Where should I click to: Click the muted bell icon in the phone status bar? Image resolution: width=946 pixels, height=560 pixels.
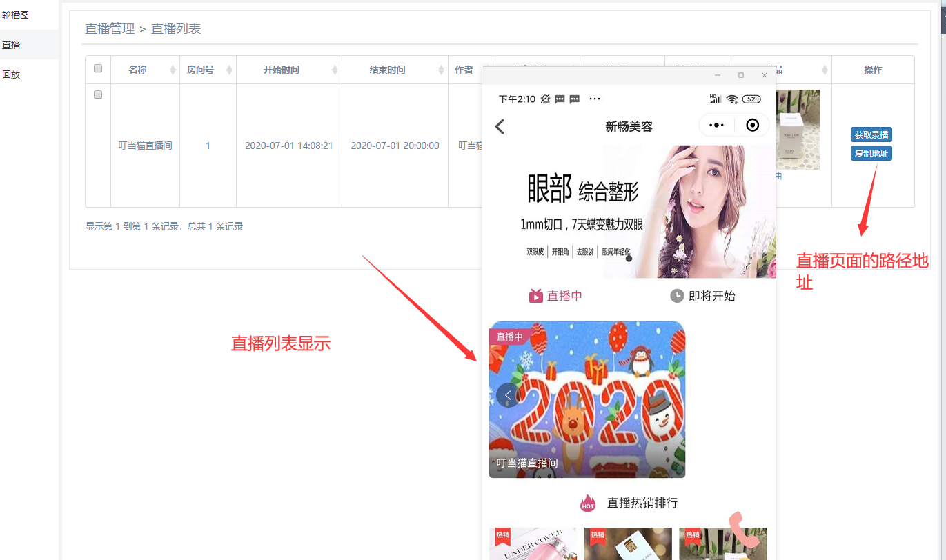[545, 99]
